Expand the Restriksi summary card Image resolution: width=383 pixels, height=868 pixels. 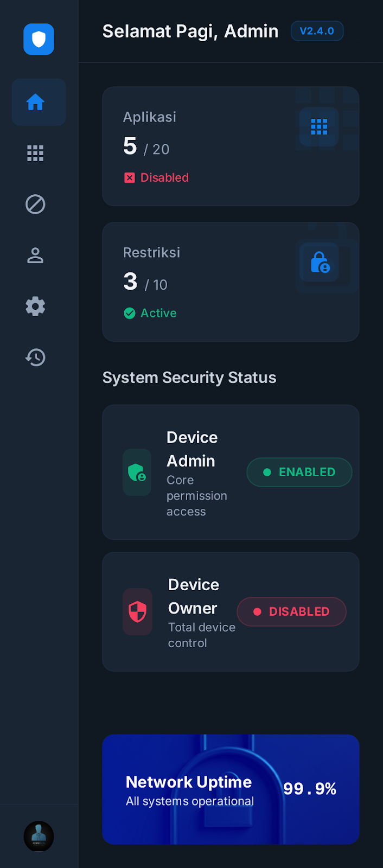(x=231, y=282)
